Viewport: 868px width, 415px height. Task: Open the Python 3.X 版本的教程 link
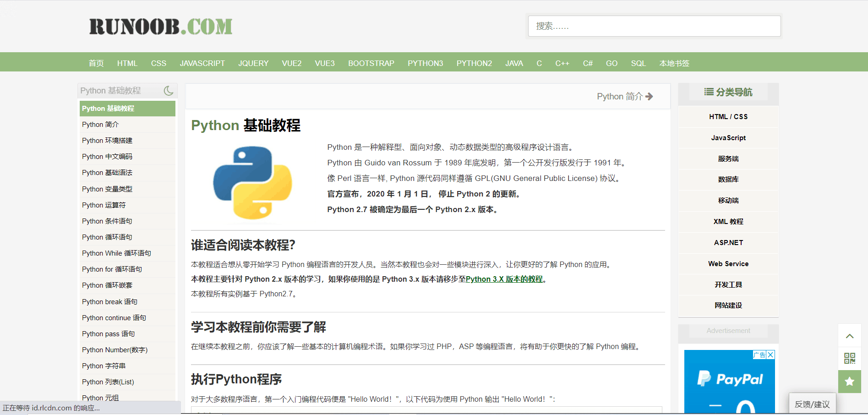coord(504,279)
